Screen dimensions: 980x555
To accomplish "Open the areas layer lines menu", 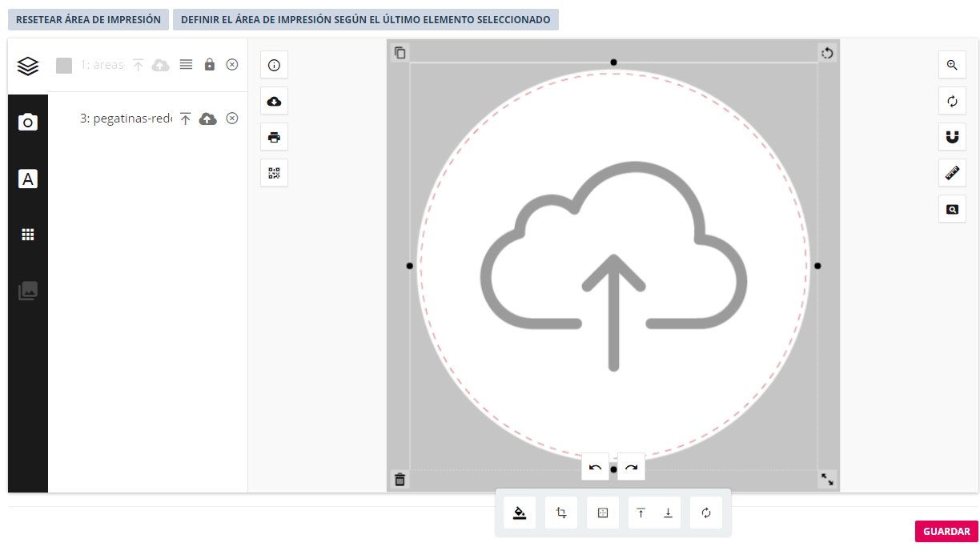I will [x=186, y=65].
